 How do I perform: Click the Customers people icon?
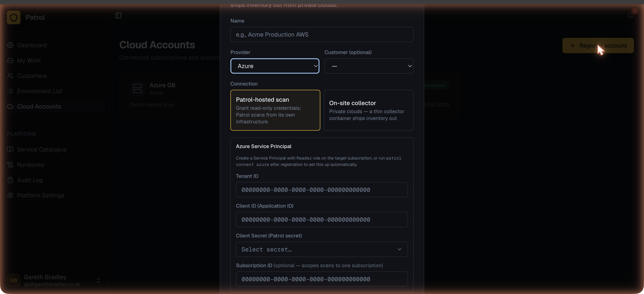10,76
